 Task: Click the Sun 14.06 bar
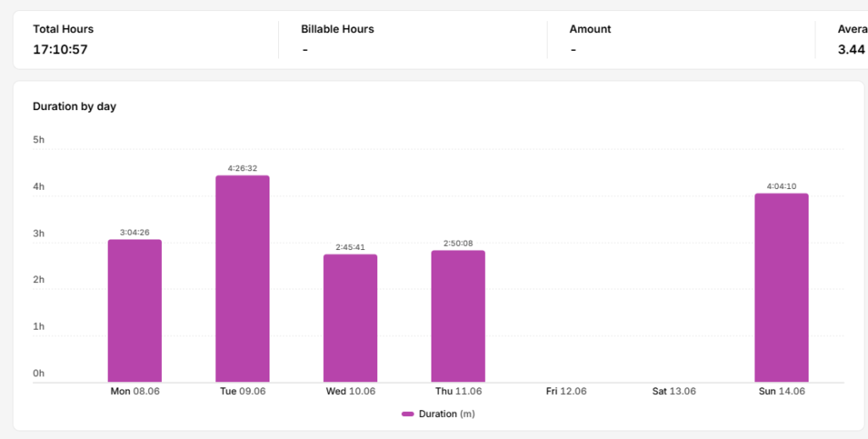tap(782, 287)
